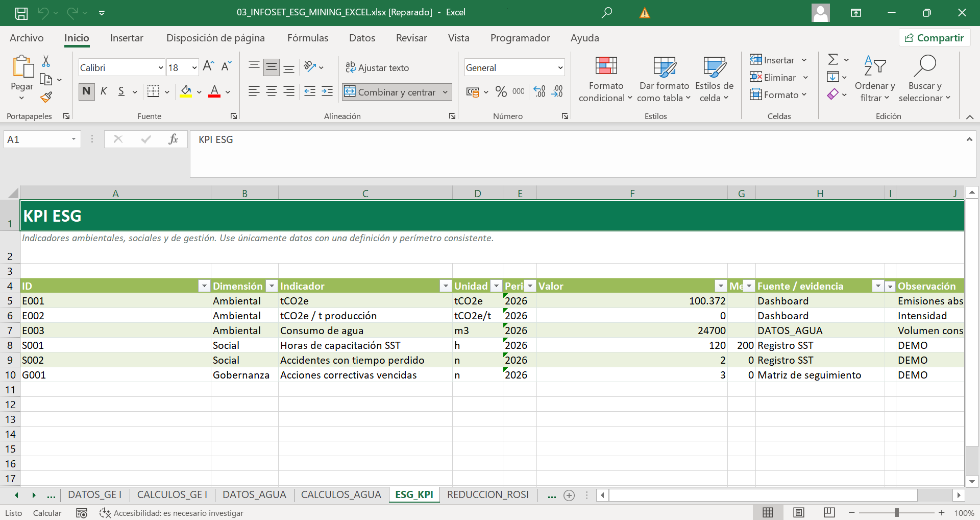Decrease decimal places icon

(557, 92)
